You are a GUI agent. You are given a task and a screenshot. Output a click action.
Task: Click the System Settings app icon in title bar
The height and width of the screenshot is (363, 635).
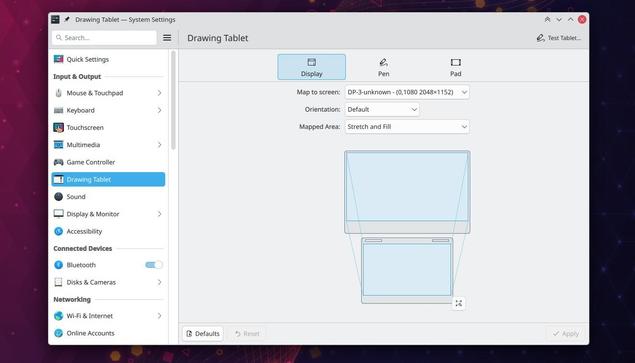[55, 19]
